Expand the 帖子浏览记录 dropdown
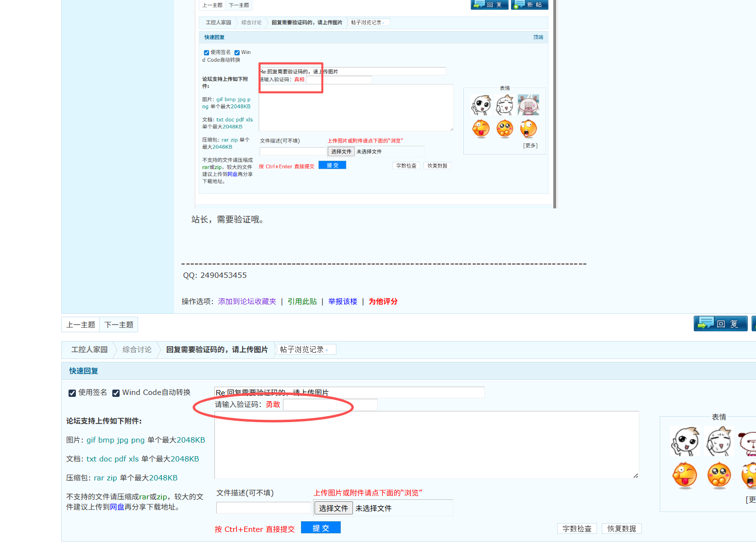The height and width of the screenshot is (546, 756). point(305,350)
